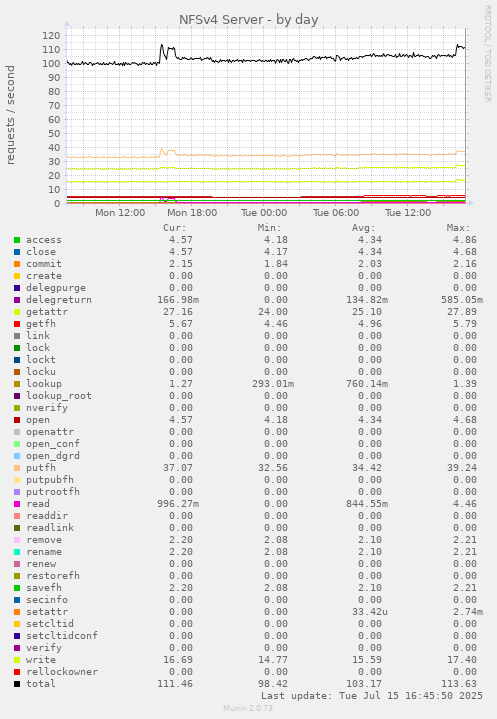Click the 'Munin 2.0.73' footer text
Image resolution: width=497 pixels, height=719 pixels.
(248, 708)
